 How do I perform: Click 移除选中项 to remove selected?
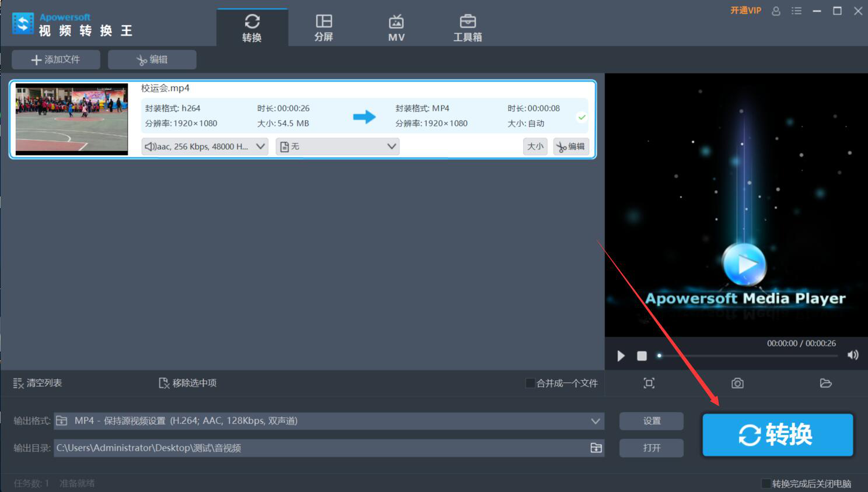pyautogui.click(x=188, y=383)
